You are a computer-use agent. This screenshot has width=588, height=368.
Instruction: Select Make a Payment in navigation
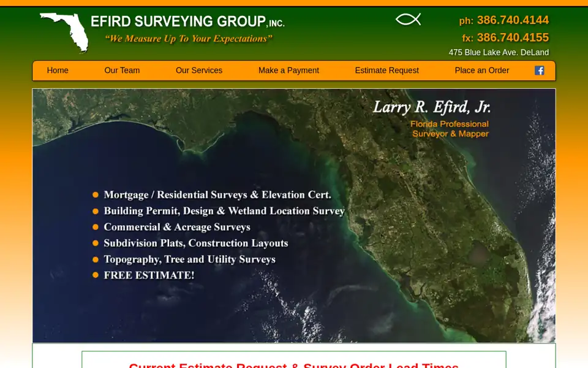coord(288,70)
